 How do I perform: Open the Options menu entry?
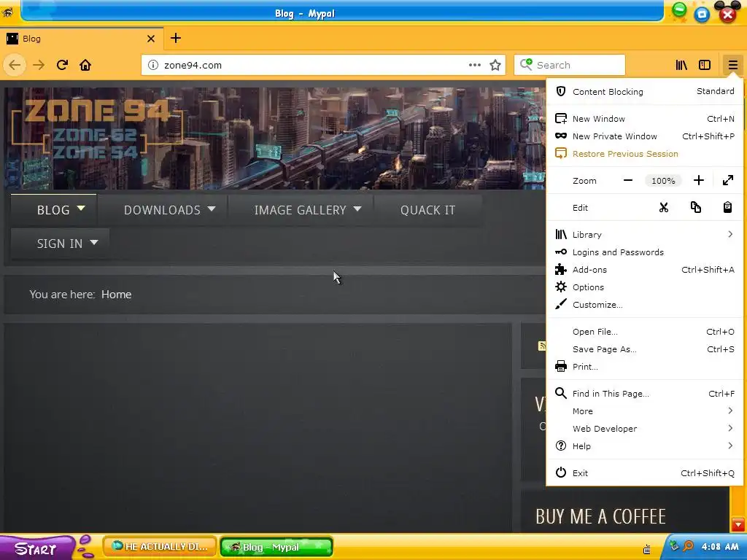[645, 287]
